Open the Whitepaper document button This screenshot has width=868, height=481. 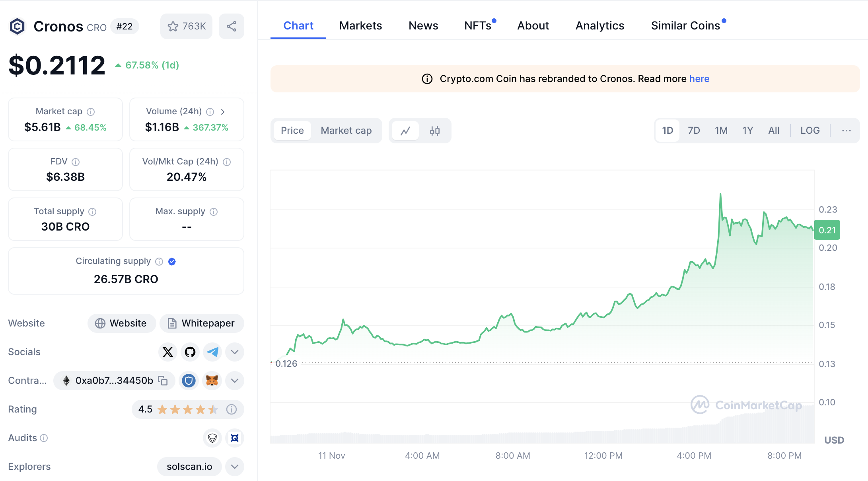coord(202,323)
